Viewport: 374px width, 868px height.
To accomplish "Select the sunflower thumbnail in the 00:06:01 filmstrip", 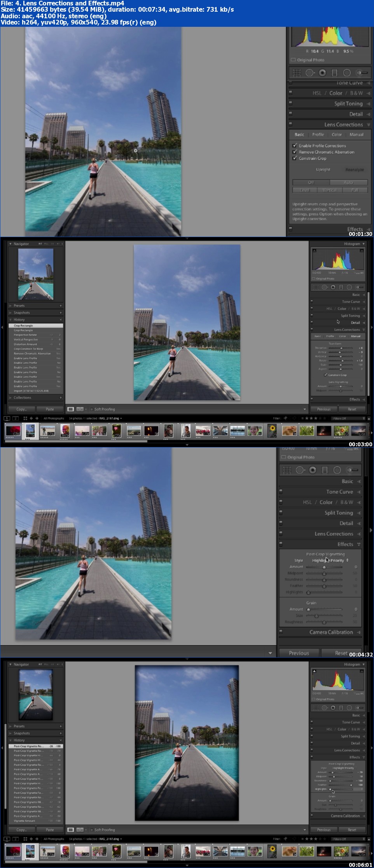I will click(273, 852).
